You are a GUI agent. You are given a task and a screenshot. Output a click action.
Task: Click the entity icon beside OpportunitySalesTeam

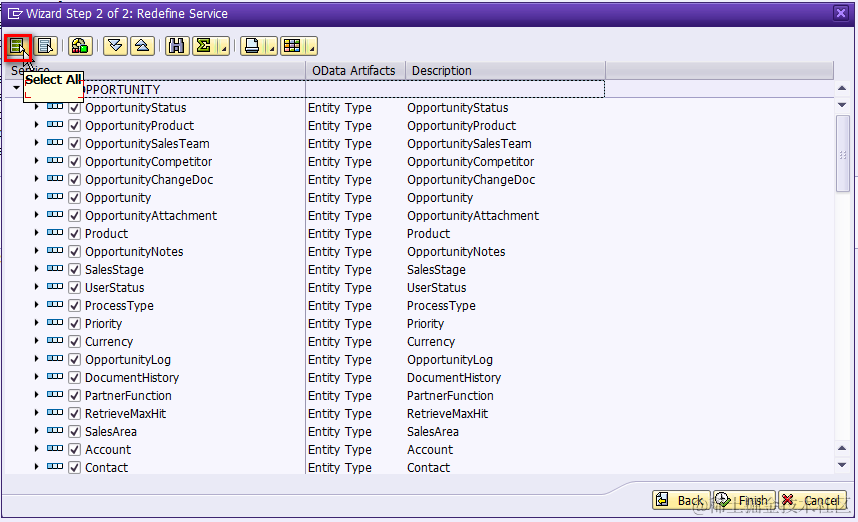click(x=55, y=143)
